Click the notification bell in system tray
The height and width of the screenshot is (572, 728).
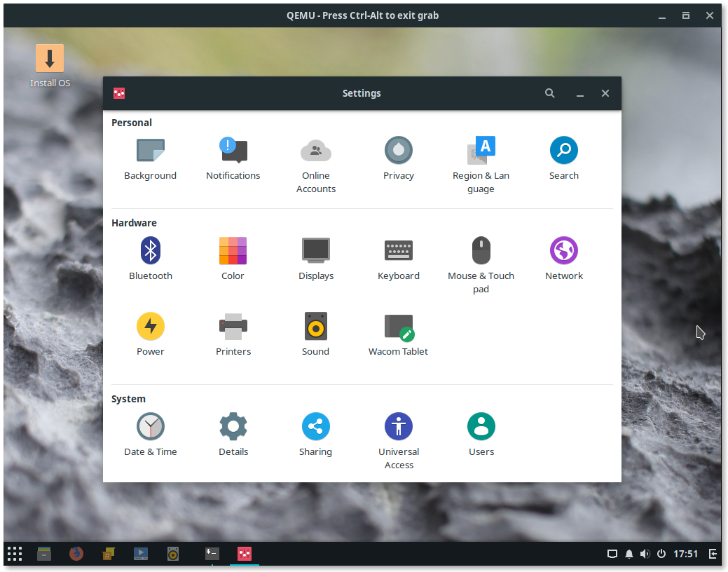click(x=629, y=553)
